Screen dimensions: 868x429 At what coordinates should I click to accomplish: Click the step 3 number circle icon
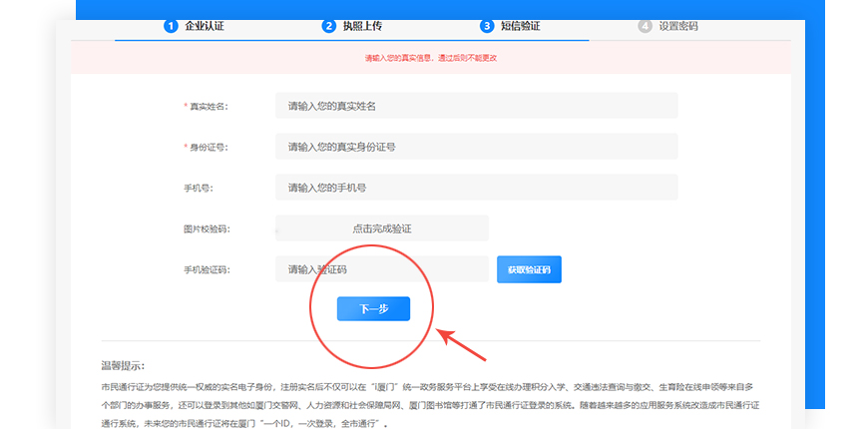click(487, 26)
